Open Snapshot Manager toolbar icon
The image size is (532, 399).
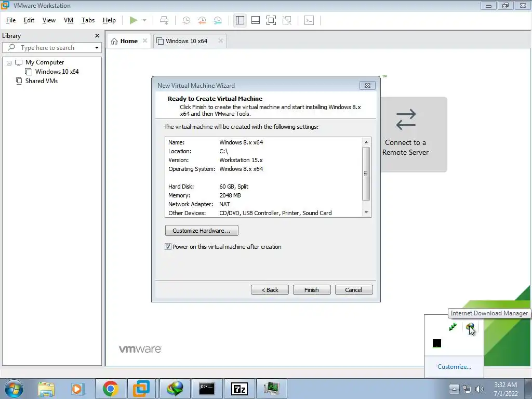[x=218, y=20]
